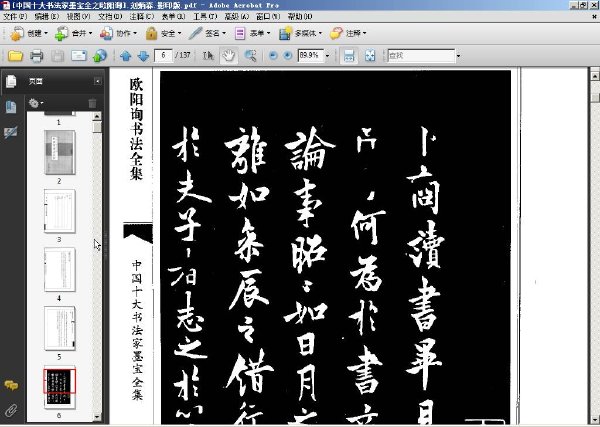Open the Bookmarks panel icon

11,107
